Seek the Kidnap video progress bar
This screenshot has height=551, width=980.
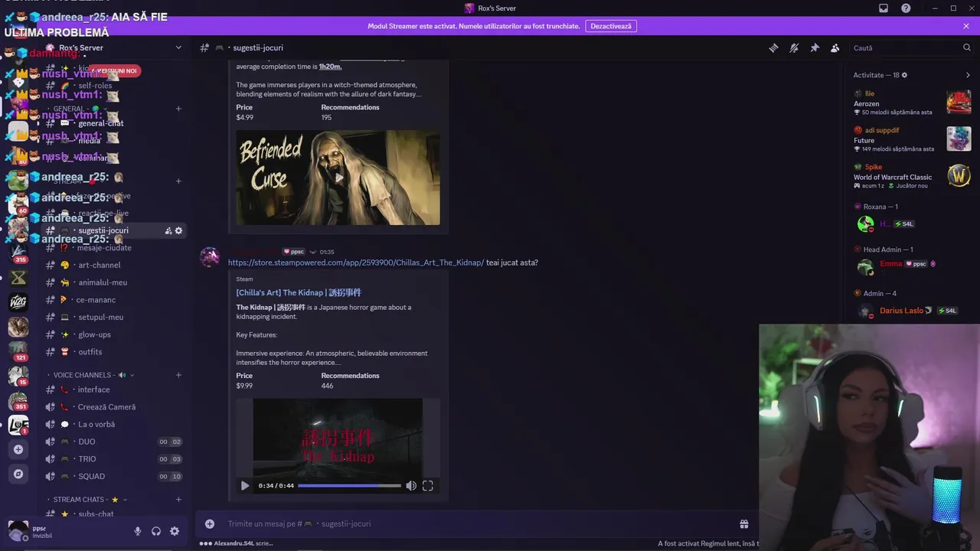[349, 486]
